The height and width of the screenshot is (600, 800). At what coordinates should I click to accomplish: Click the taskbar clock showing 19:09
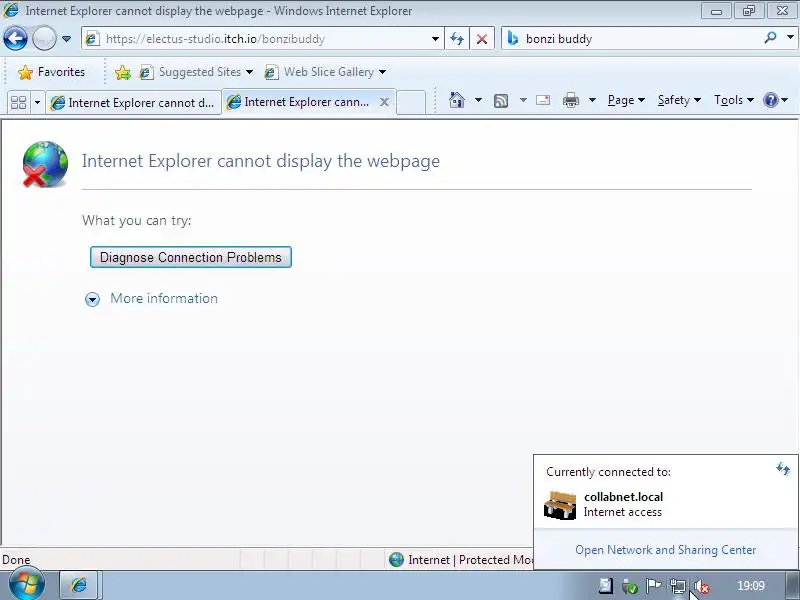(x=751, y=586)
